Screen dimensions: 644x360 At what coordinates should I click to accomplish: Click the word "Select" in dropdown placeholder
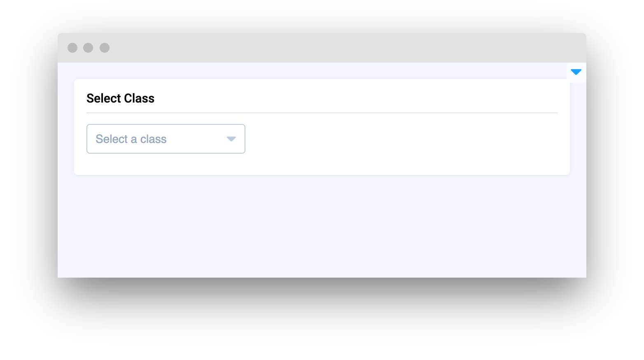coord(112,139)
